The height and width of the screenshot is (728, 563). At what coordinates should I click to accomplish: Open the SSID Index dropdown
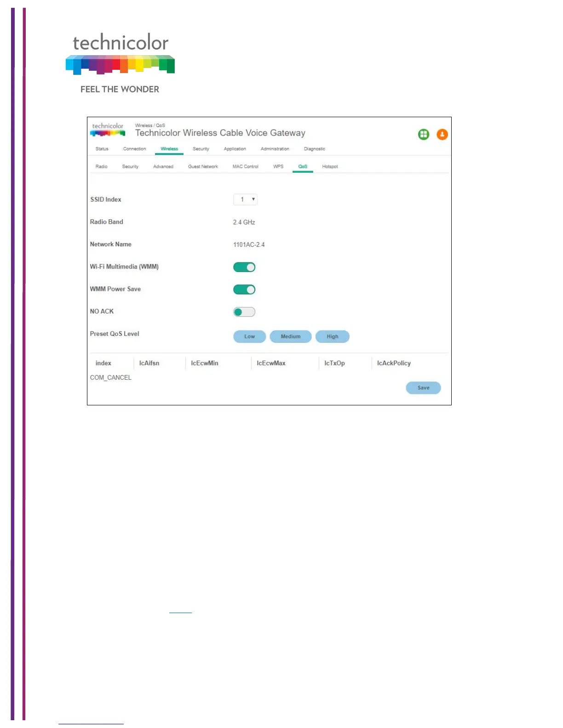245,199
